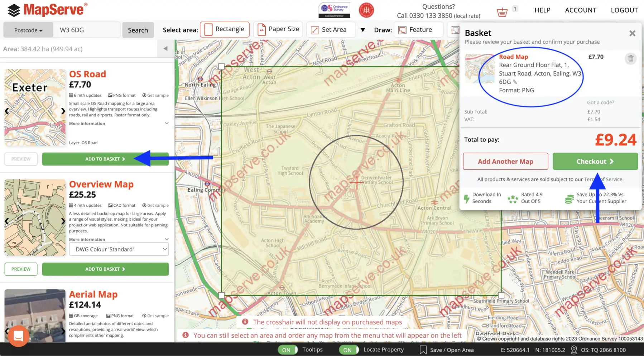644x356 pixels.
Task: Select the Set Area tool
Action: [x=331, y=30]
